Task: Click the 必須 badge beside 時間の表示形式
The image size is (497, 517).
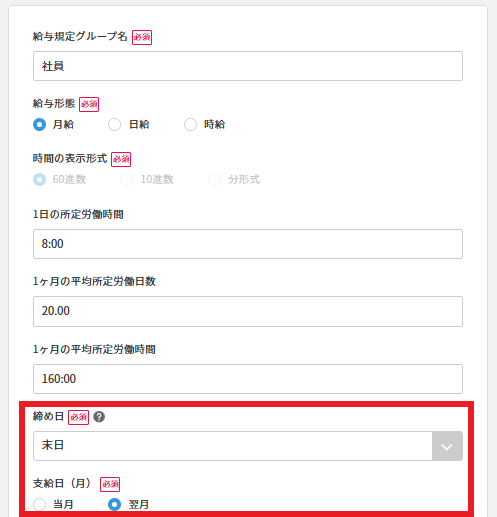Action: [x=121, y=159]
